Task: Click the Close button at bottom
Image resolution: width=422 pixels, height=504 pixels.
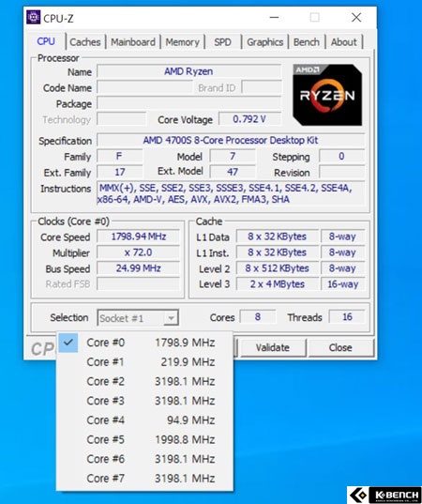Action: (340, 347)
